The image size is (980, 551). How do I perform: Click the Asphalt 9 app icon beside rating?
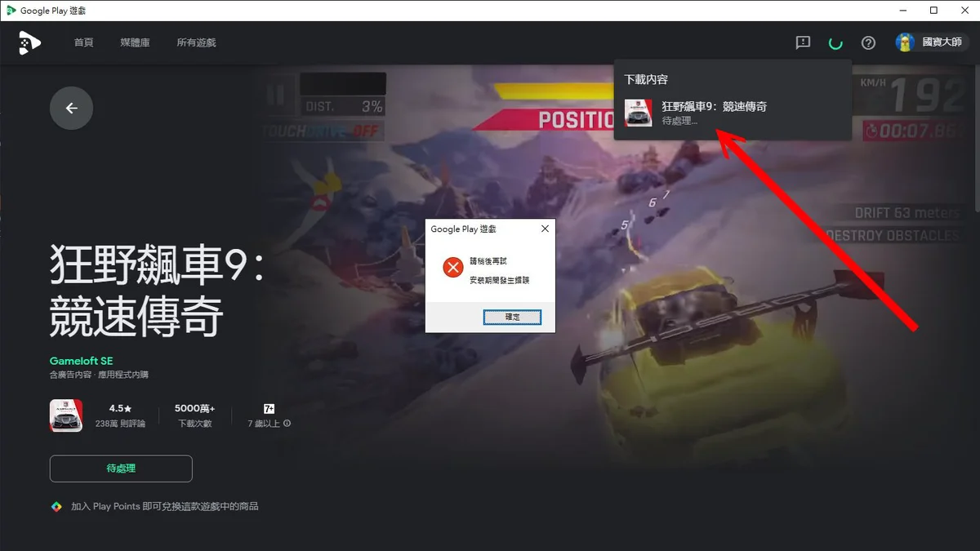tap(66, 415)
